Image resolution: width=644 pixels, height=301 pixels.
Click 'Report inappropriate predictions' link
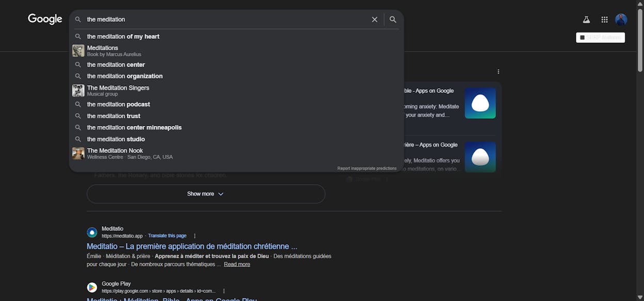[367, 168]
